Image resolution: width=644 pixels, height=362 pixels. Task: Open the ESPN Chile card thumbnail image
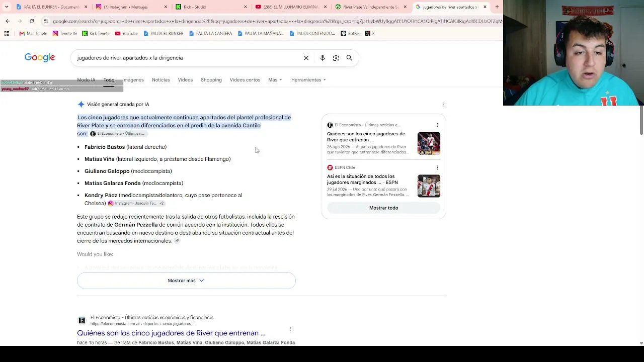[x=429, y=186]
